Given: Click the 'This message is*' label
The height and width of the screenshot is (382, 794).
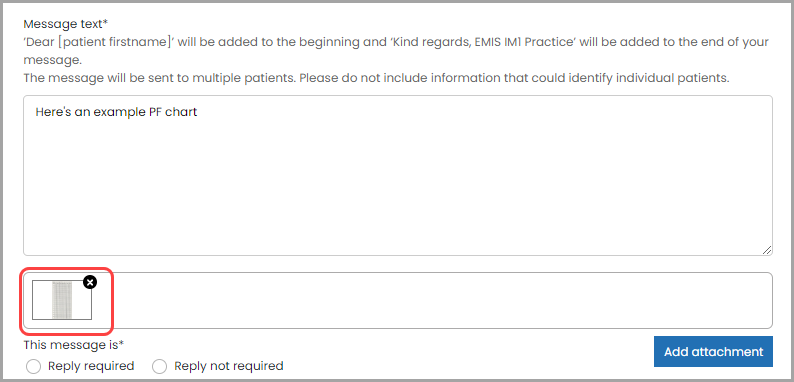Looking at the screenshot, I should coord(73,345).
